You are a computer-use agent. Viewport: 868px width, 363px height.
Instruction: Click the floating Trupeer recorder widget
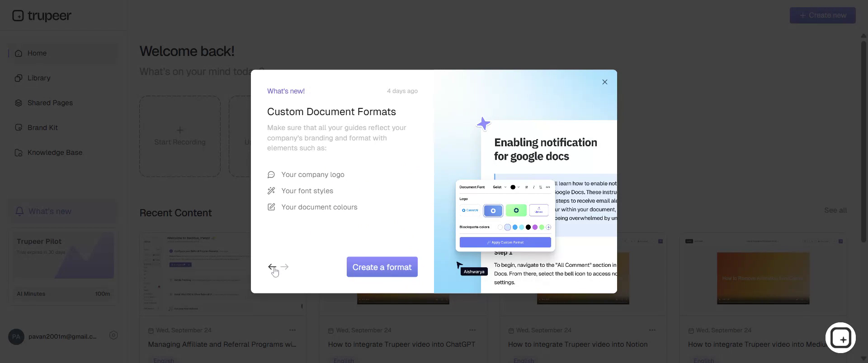pyautogui.click(x=841, y=338)
